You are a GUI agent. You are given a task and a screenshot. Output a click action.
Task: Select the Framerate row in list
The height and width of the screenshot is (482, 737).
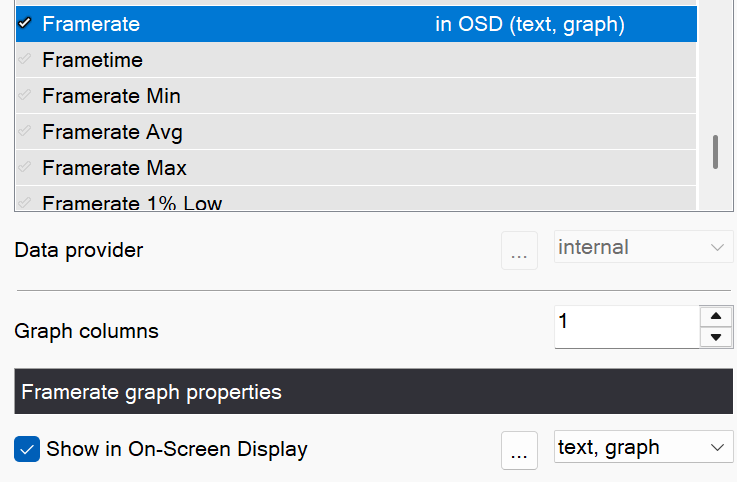tap(300, 24)
